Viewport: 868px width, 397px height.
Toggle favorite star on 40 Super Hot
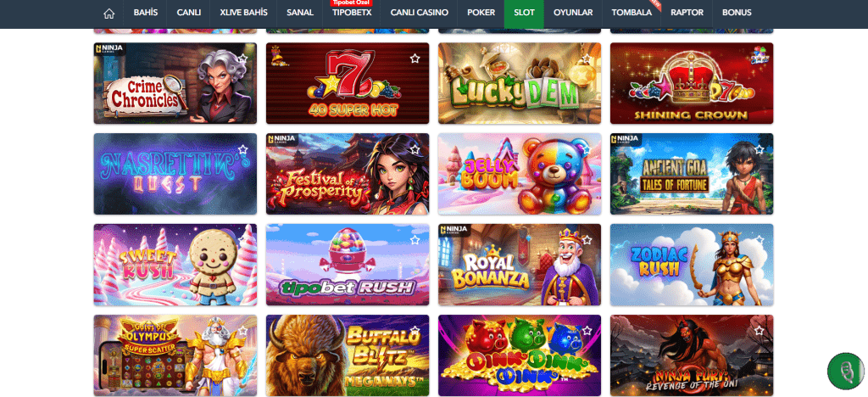[415, 59]
